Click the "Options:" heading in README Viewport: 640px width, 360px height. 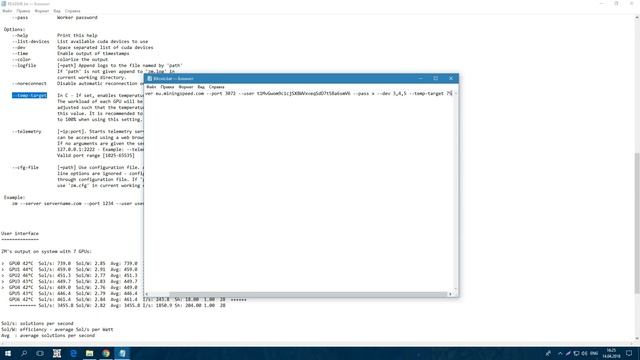15,29
